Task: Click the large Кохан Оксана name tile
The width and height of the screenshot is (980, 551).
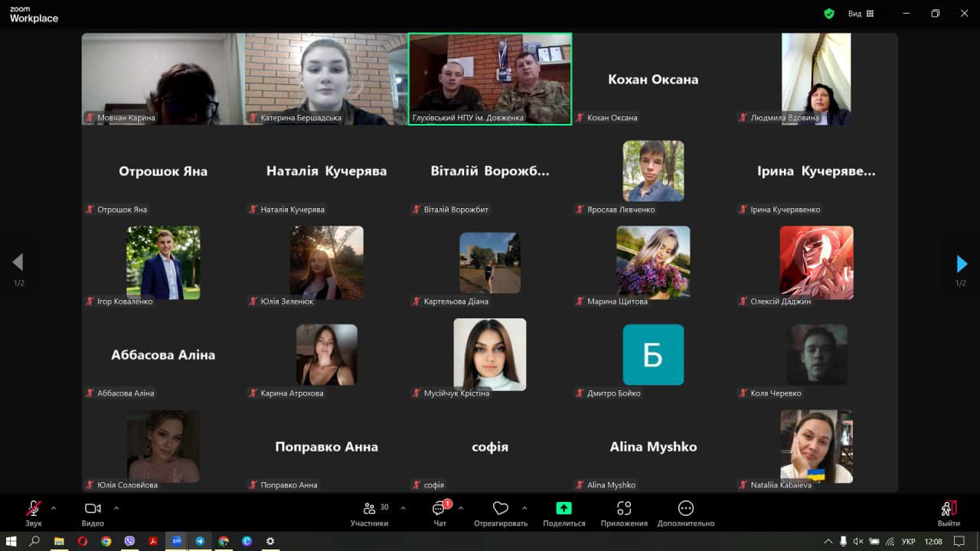Action: point(653,79)
